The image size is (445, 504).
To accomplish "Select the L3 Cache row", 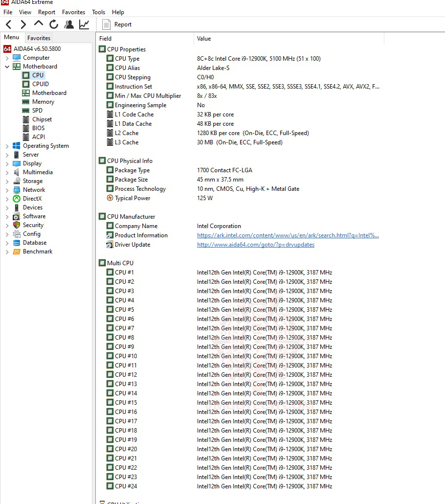I will [x=241, y=142].
